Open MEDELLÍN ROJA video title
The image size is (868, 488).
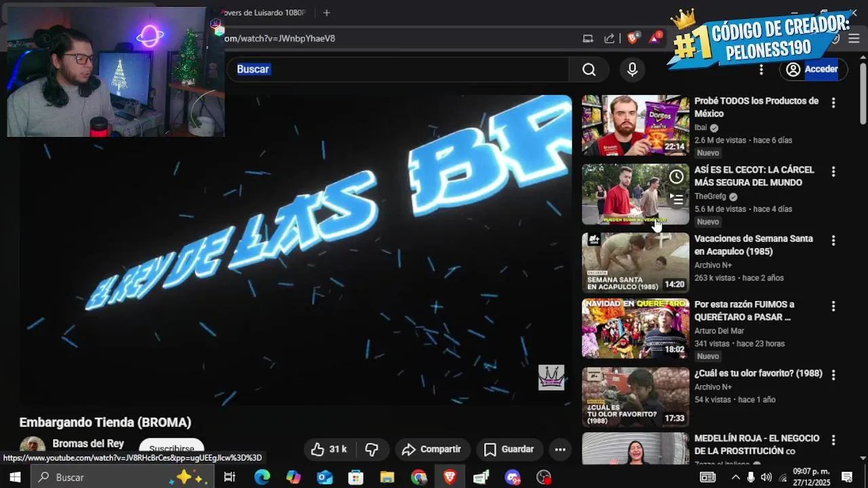tap(757, 445)
